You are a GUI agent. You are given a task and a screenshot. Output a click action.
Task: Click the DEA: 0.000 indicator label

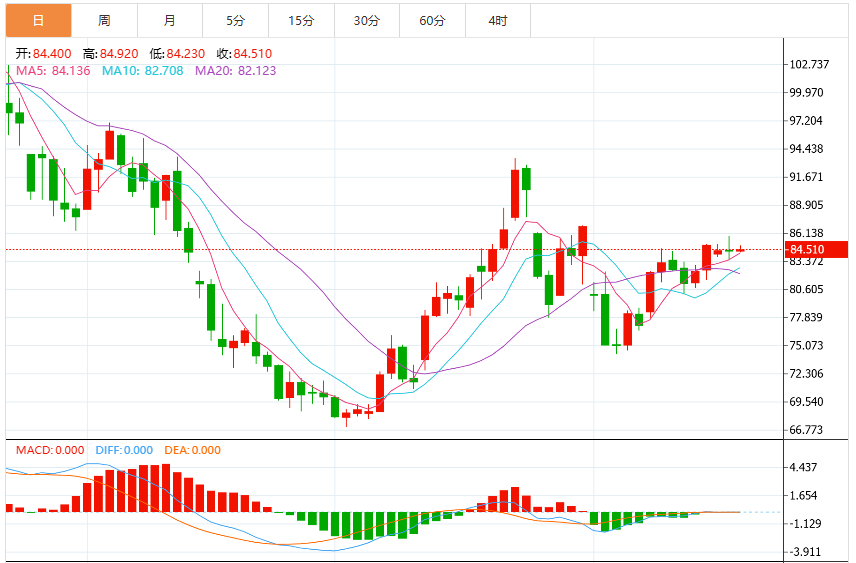pyautogui.click(x=192, y=451)
